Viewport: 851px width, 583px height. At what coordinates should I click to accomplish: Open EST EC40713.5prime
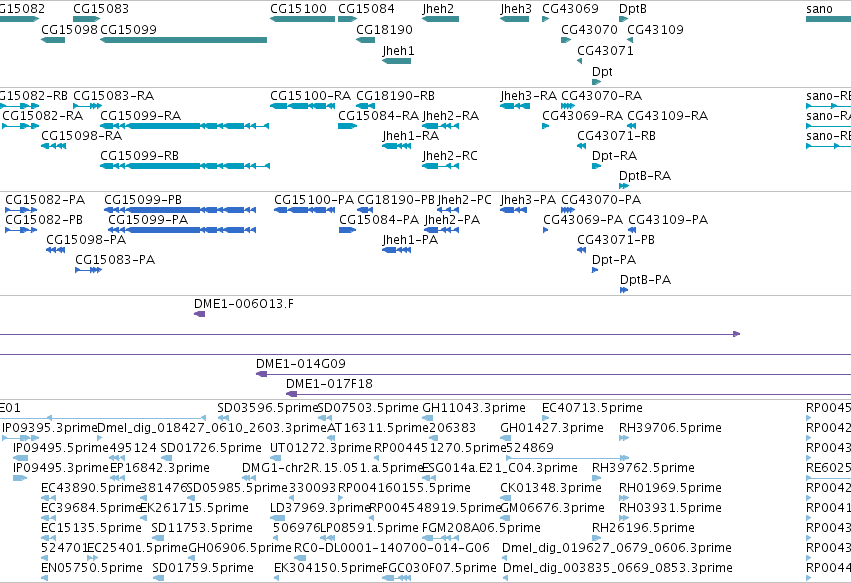pos(545,418)
